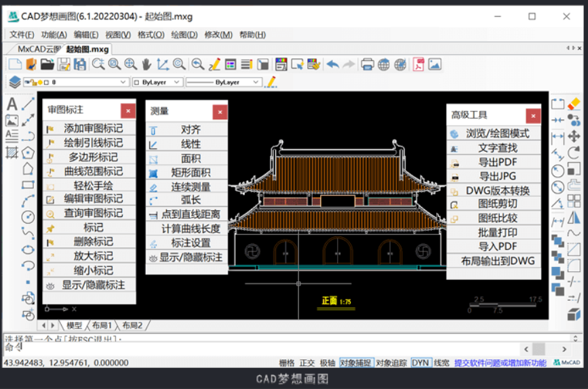
Task: Open the ByLayer linetype dropdown
Action: (222, 82)
